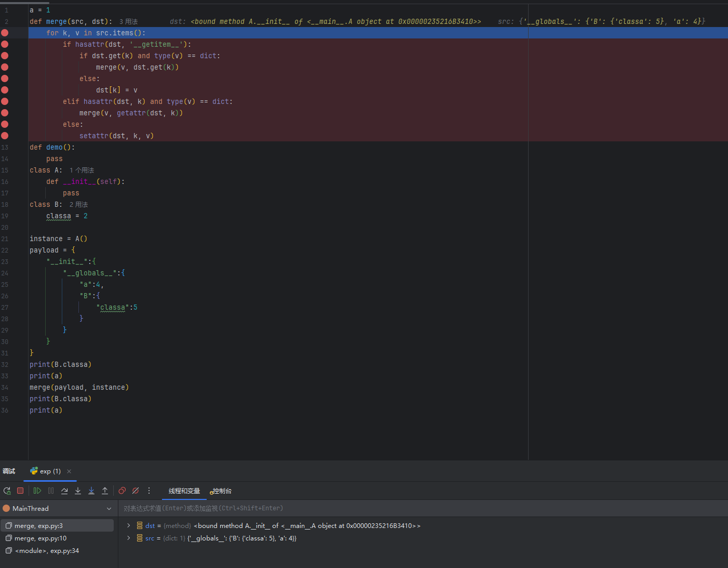The image size is (728, 568).
Task: Click the Step Out icon
Action: coord(105,491)
